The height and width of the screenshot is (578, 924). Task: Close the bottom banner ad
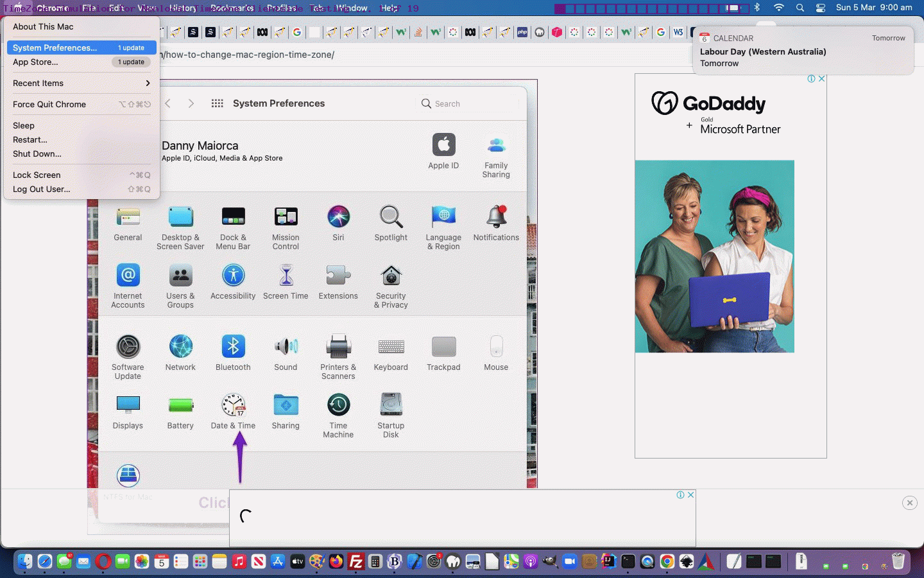pos(691,495)
